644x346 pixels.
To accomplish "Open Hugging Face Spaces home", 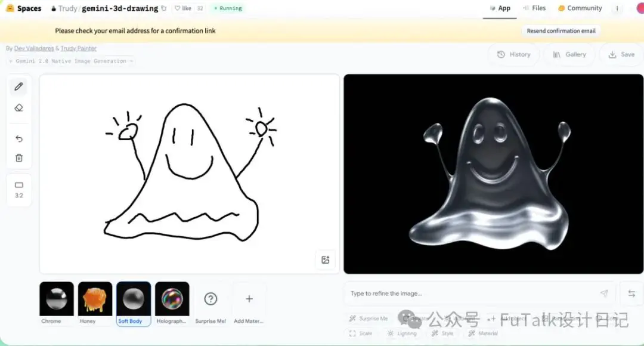I will 24,8.
